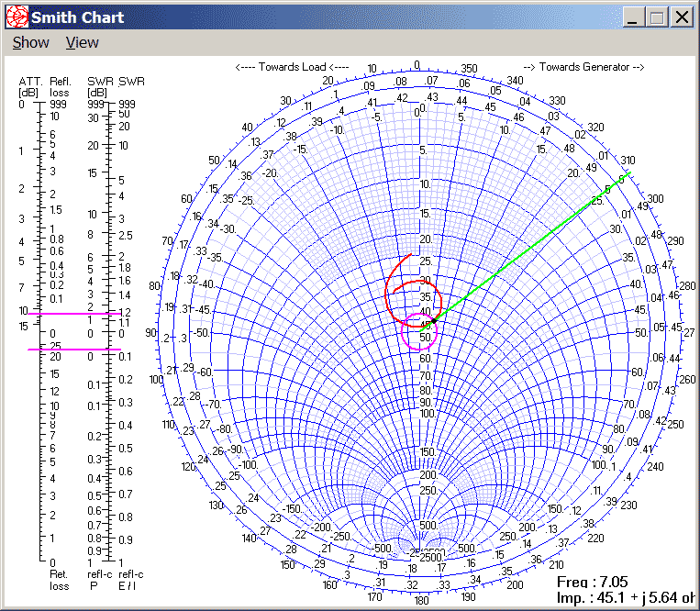
Task: Click the 'Refl. loss' scale header
Action: click(60, 87)
